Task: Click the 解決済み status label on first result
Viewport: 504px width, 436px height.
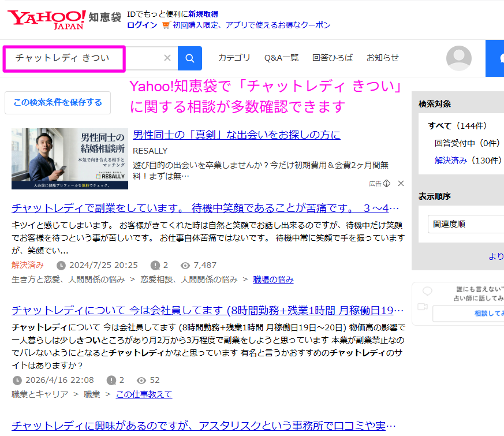Action: click(28, 265)
